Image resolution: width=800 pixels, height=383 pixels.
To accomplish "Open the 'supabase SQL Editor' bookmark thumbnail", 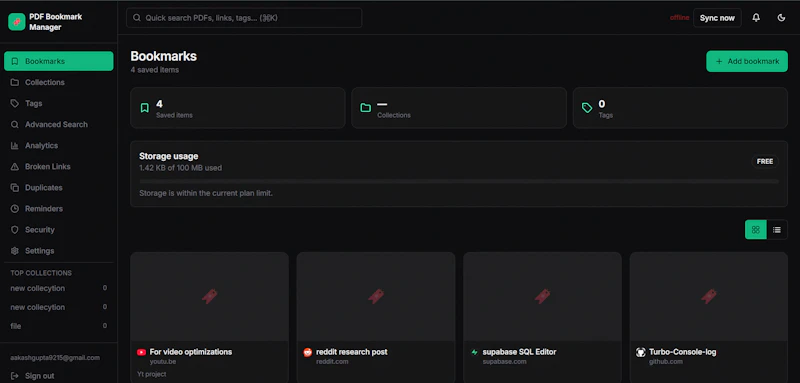I will pos(542,296).
